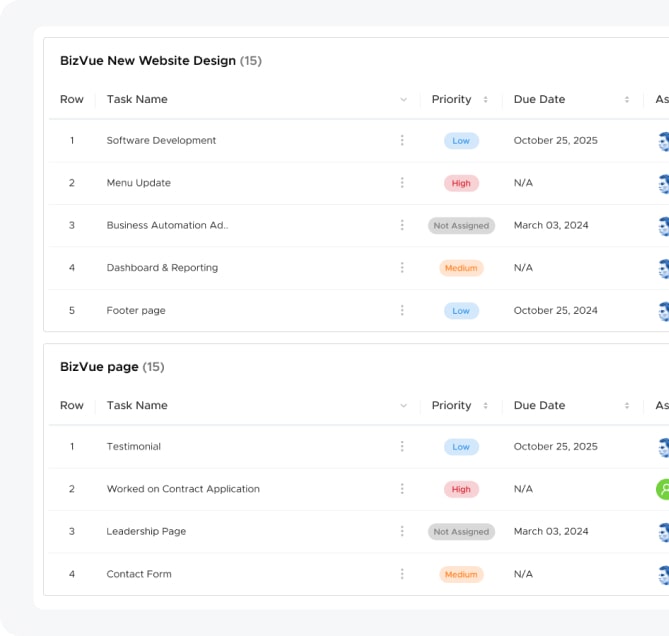Screen dimensions: 669x636
Task: Open three-dot menu for Footer page row
Action: [x=402, y=311]
